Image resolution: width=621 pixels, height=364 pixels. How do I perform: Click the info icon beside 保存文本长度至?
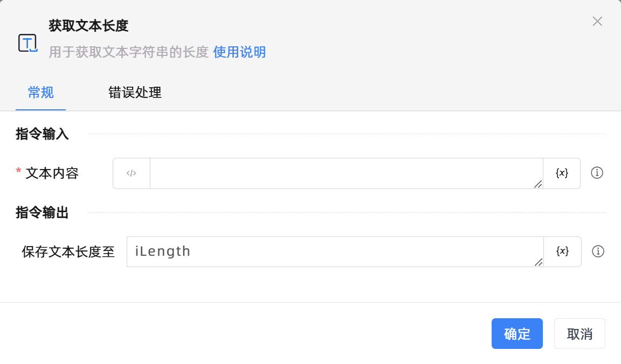[598, 251]
